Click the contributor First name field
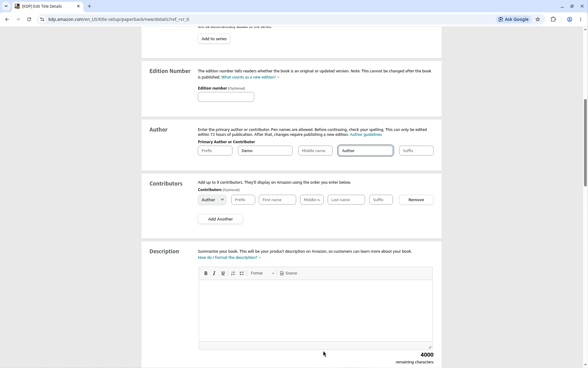Image resolution: width=588 pixels, height=368 pixels. point(277,200)
